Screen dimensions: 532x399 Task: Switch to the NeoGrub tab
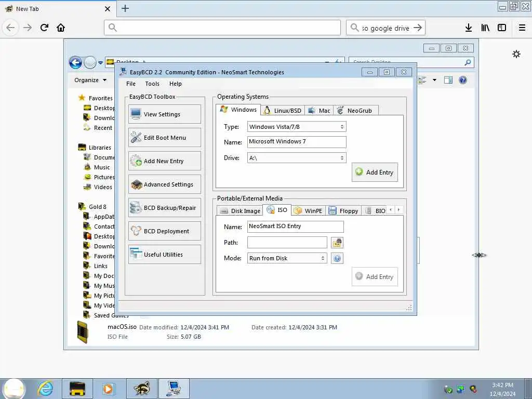(355, 111)
